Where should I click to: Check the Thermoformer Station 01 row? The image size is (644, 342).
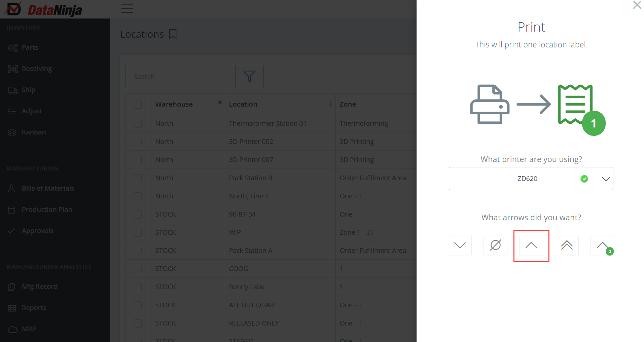[x=138, y=123]
